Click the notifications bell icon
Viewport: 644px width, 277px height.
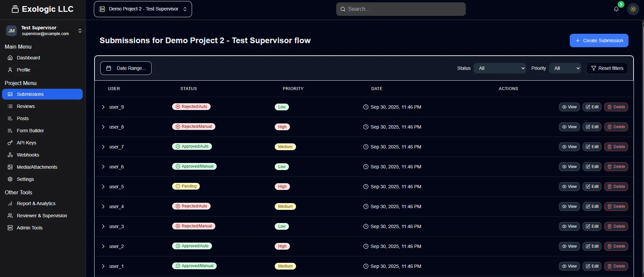coord(616,9)
